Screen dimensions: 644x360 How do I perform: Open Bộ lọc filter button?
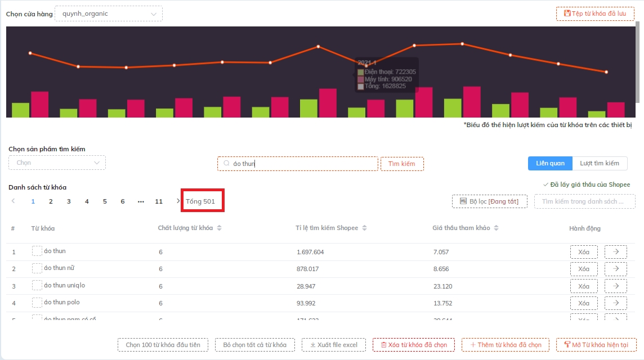(x=489, y=201)
